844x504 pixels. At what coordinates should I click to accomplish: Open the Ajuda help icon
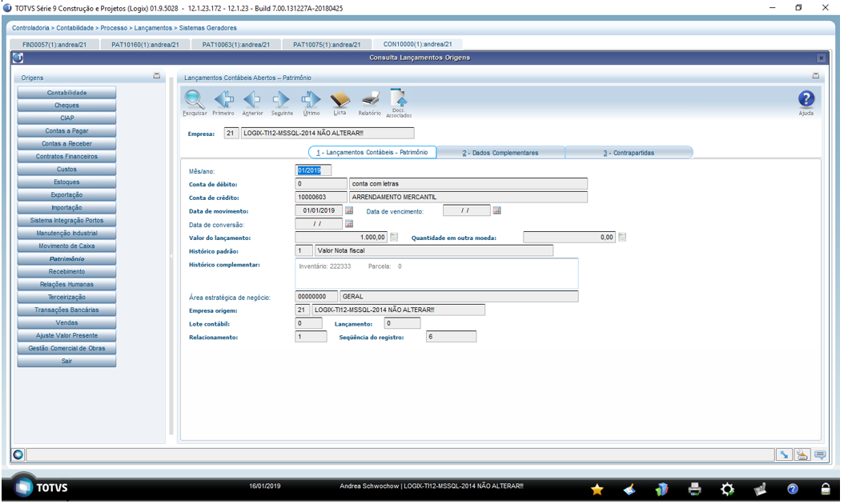(806, 99)
